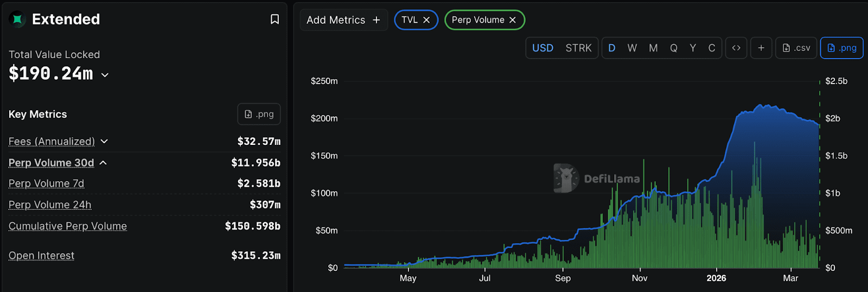Collapse the Perp Volume 30d section
The height and width of the screenshot is (292, 868).
pos(103,163)
